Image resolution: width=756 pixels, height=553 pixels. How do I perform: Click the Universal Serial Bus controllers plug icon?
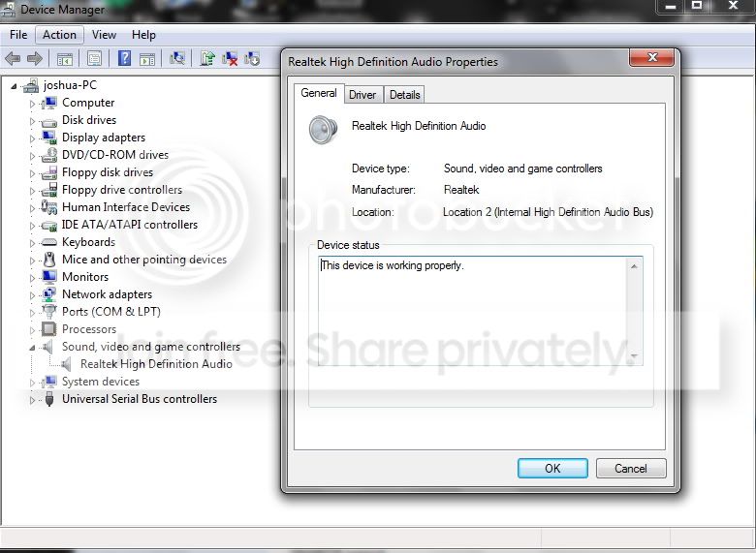(x=49, y=399)
